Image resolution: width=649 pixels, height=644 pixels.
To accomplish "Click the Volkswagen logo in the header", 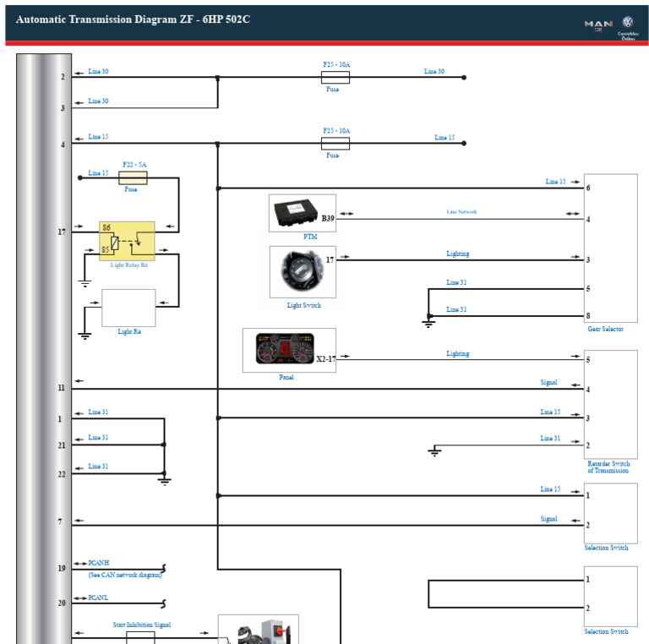I will click(628, 22).
